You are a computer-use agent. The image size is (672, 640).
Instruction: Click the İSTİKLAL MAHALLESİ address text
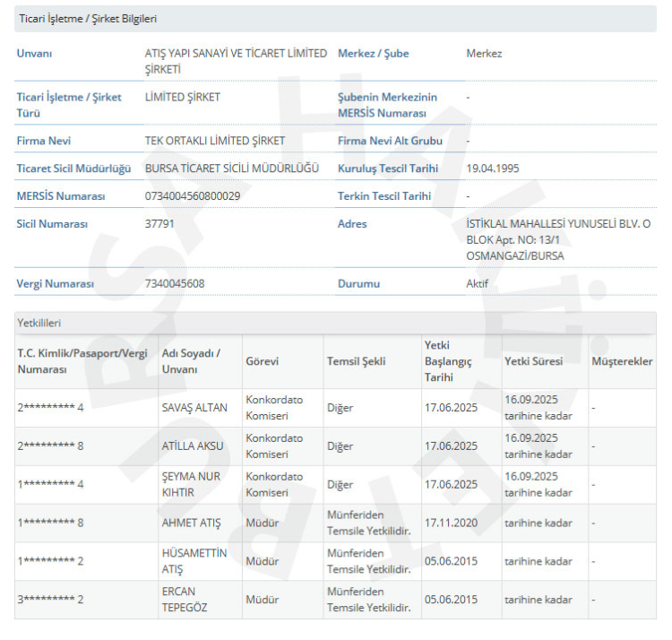[558, 239]
